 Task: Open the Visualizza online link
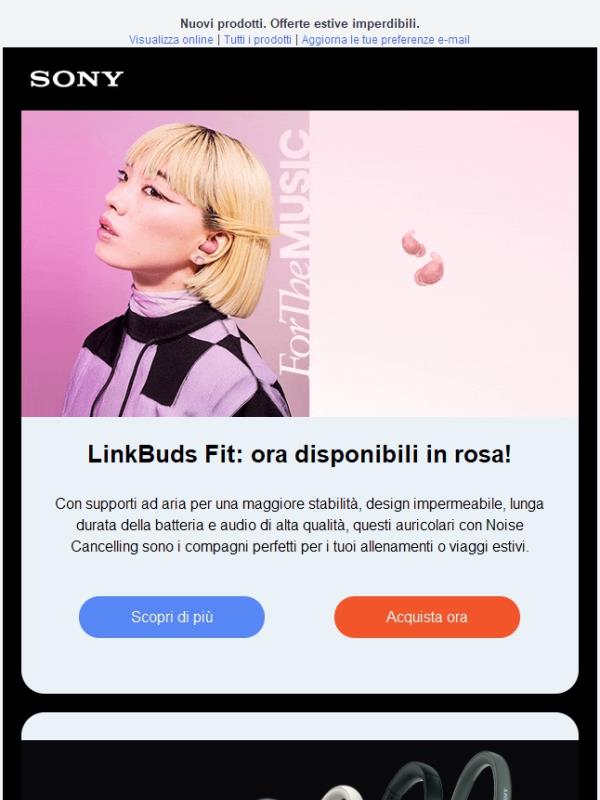(171, 40)
